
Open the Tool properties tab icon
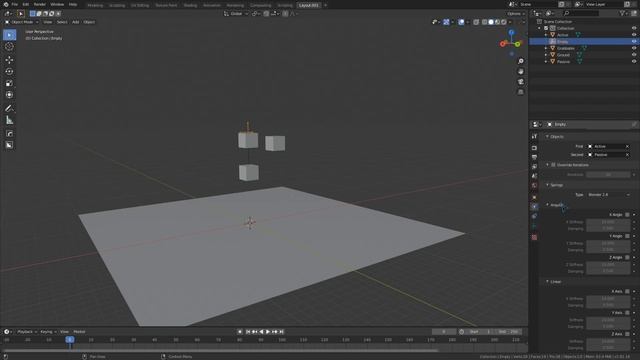point(534,136)
